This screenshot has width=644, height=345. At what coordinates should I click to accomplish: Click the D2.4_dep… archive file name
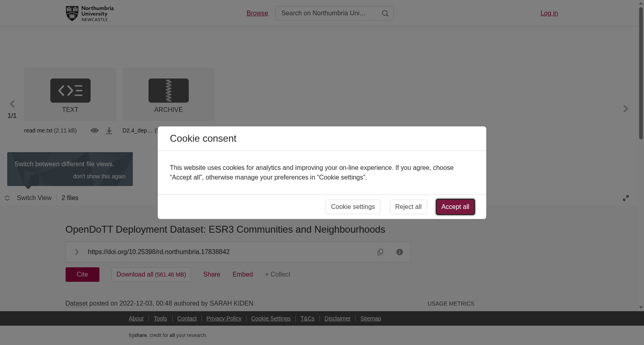[x=137, y=130]
